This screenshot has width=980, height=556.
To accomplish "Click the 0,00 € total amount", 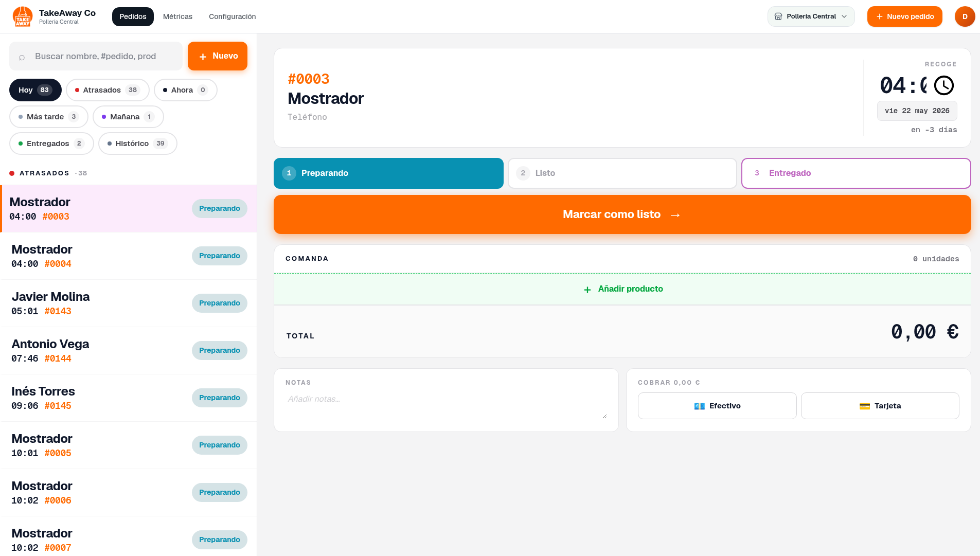I will click(925, 332).
